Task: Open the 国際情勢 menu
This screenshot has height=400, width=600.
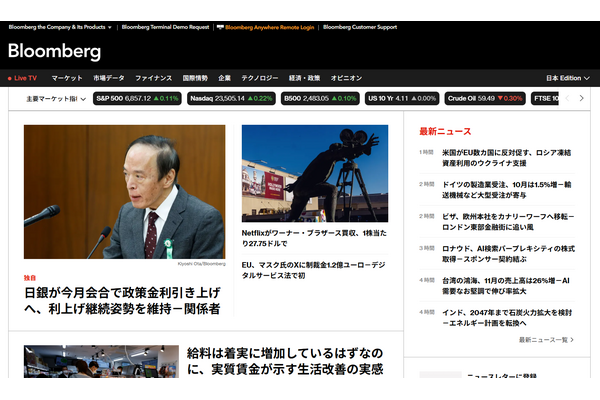Action: pos(195,78)
